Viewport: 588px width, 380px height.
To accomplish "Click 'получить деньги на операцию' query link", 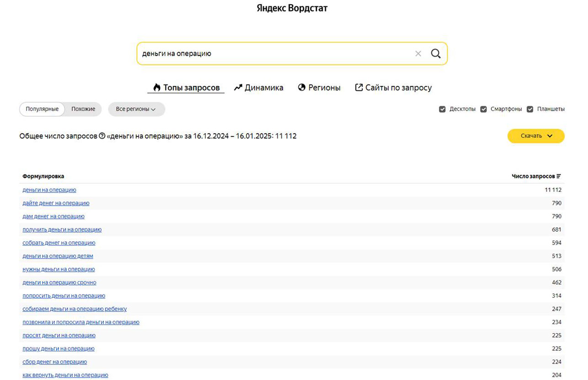I will (x=62, y=229).
